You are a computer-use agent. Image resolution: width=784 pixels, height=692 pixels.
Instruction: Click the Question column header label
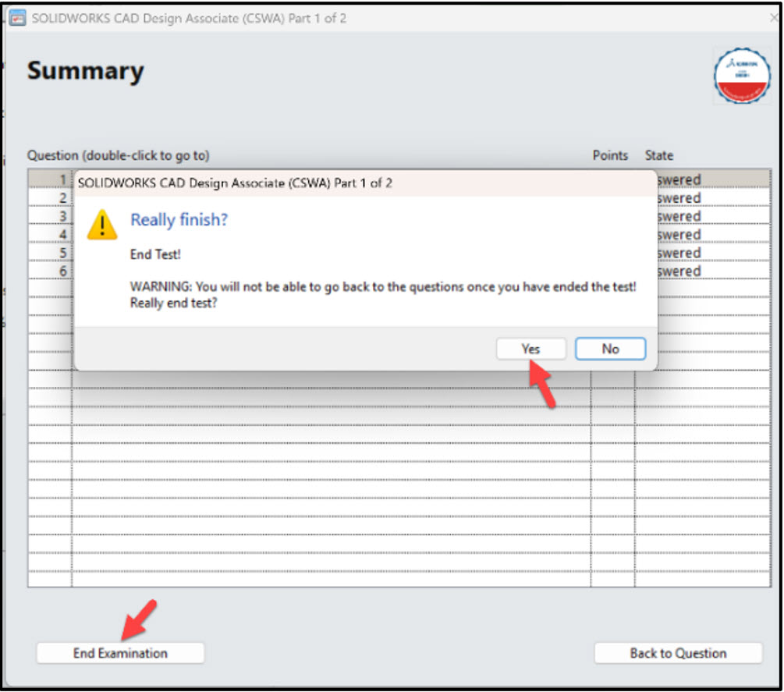click(118, 155)
